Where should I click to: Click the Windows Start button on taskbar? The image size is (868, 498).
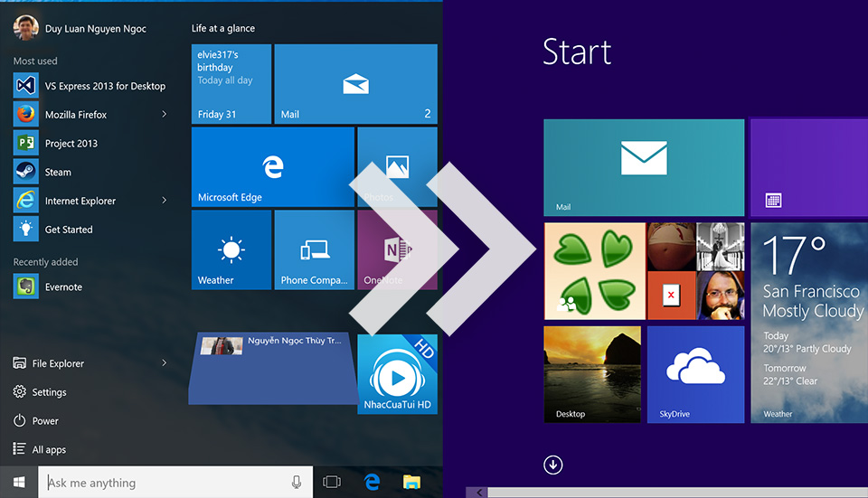(x=19, y=482)
